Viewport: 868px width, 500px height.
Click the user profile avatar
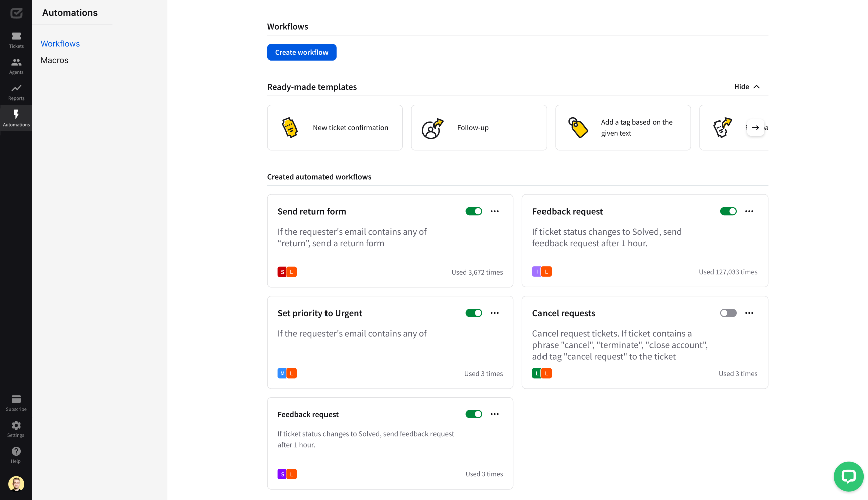tap(16, 484)
